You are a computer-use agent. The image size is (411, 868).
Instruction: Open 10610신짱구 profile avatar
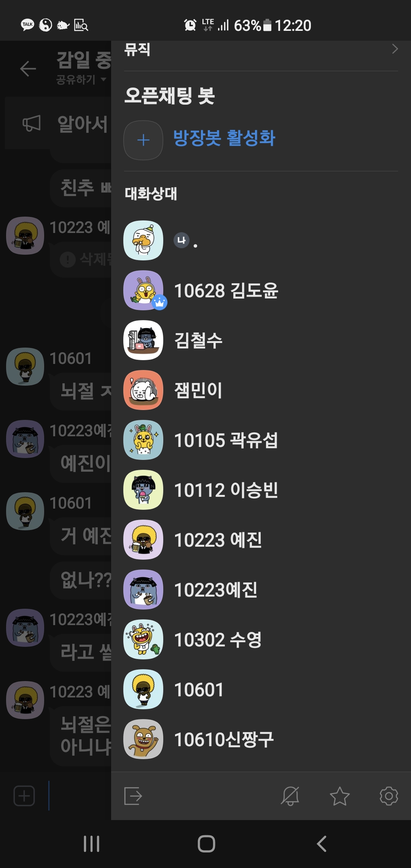[x=143, y=739]
